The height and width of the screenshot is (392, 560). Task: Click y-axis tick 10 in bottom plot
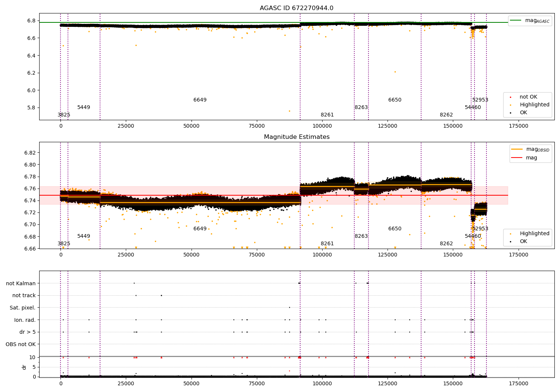(x=32, y=357)
